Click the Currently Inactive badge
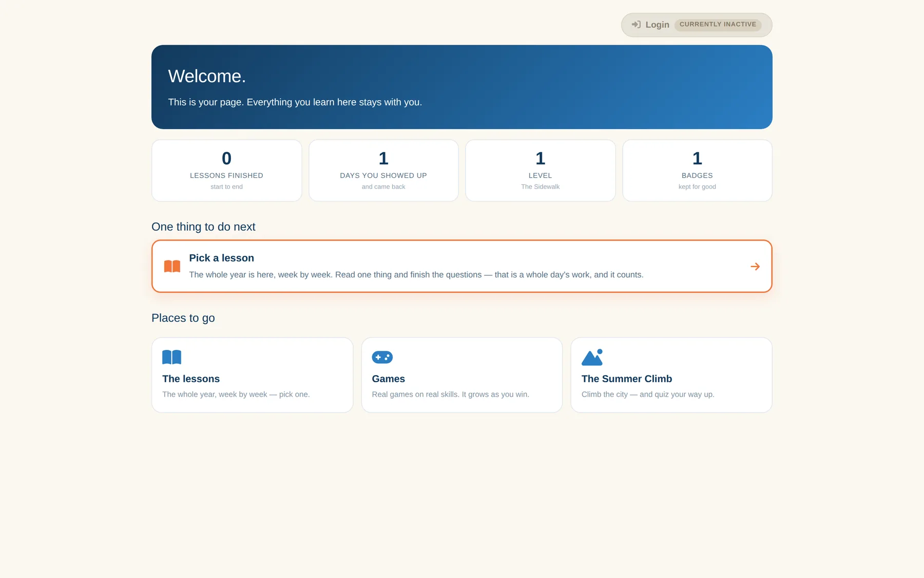 point(718,25)
